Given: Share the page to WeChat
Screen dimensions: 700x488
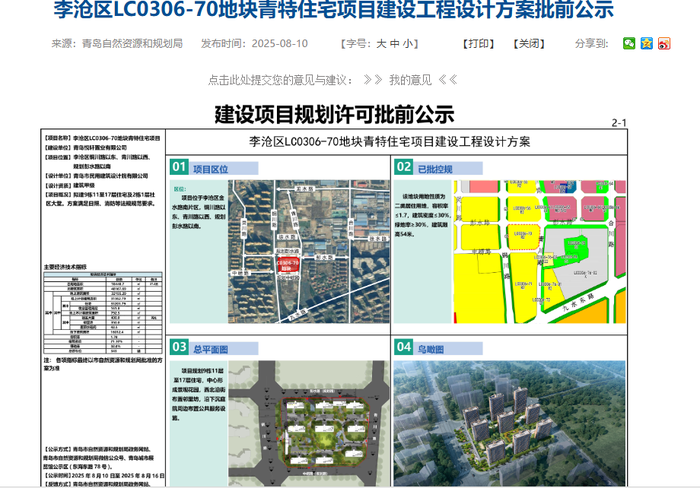Looking at the screenshot, I should [x=629, y=43].
